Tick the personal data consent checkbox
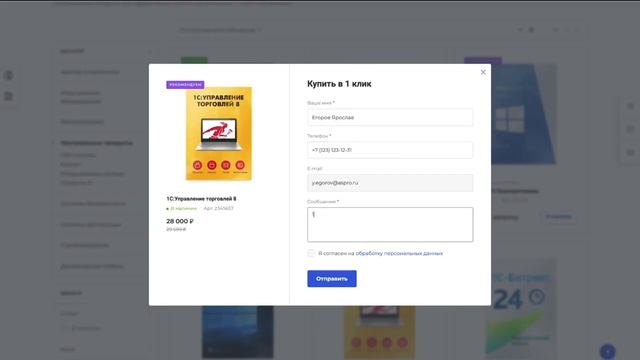 311,253
